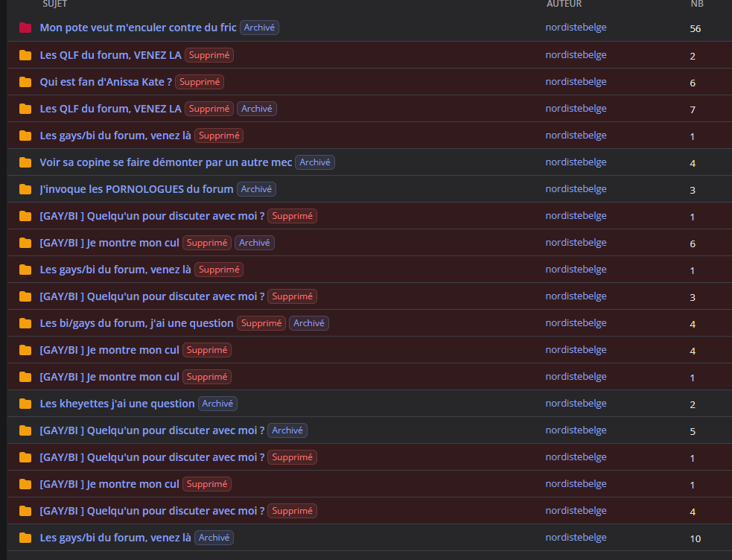Click the red folder icon of the 56-reply topic
The image size is (732, 560).
tap(25, 28)
